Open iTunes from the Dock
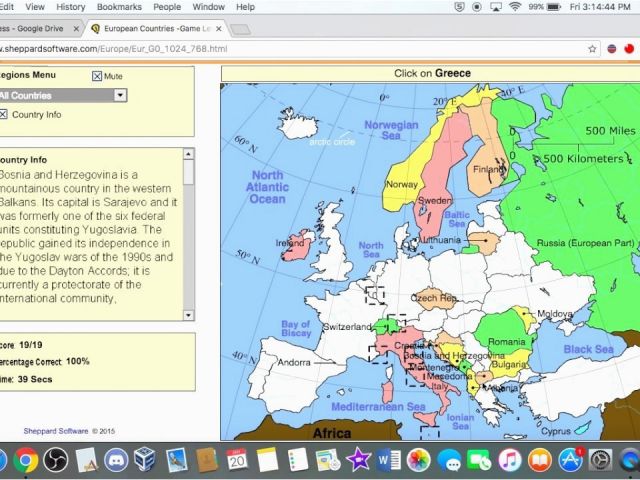 pos(509,460)
